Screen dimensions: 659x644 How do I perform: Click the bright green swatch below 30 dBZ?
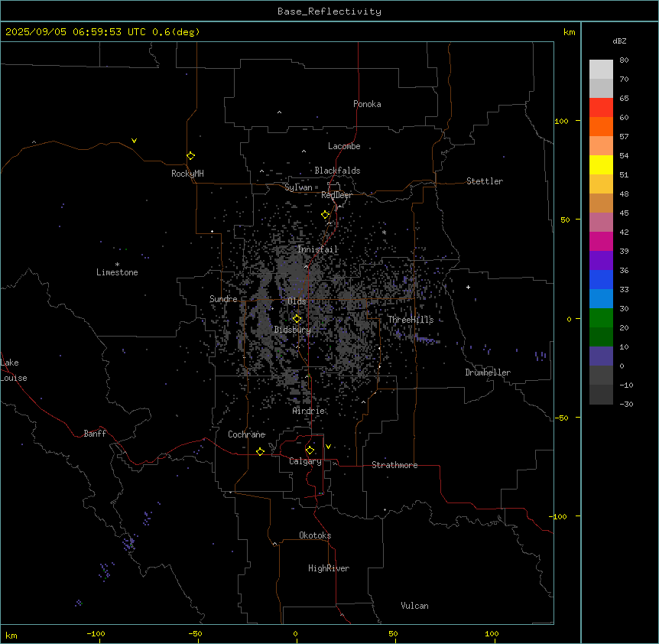[601, 318]
